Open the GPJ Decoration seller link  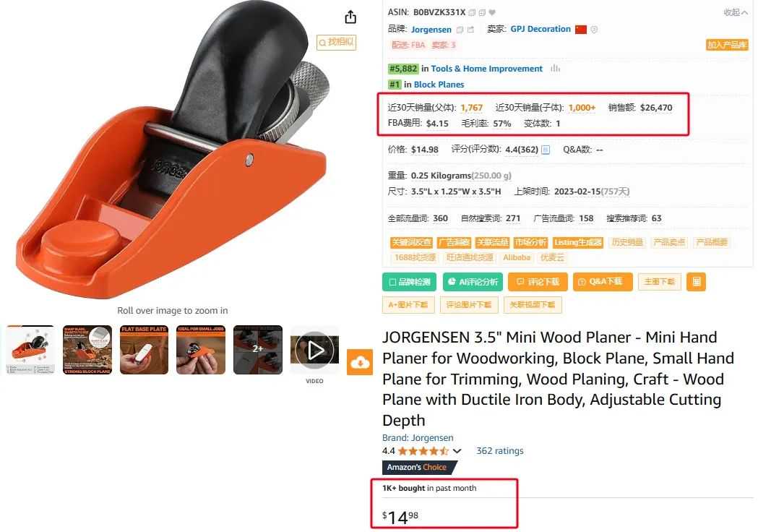540,29
